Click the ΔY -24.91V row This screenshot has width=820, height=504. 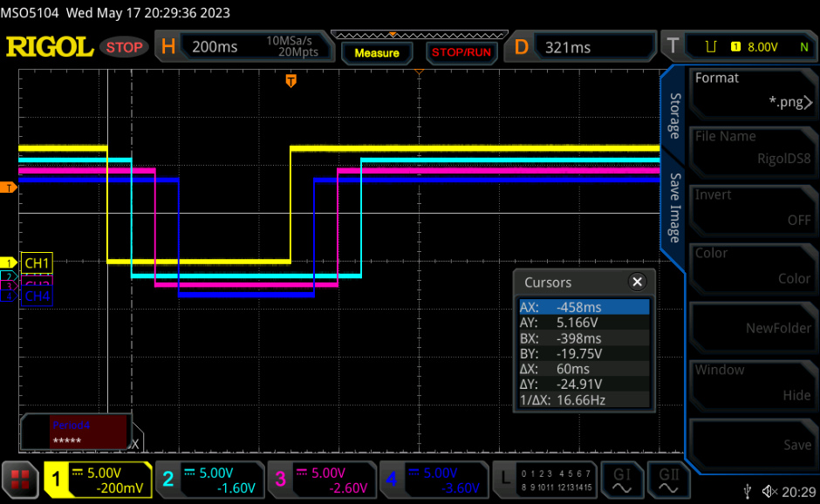coord(584,384)
